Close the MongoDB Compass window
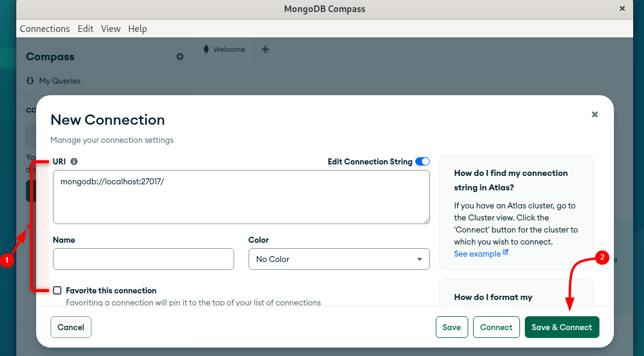Screen dimensions: 644x356 622,8
